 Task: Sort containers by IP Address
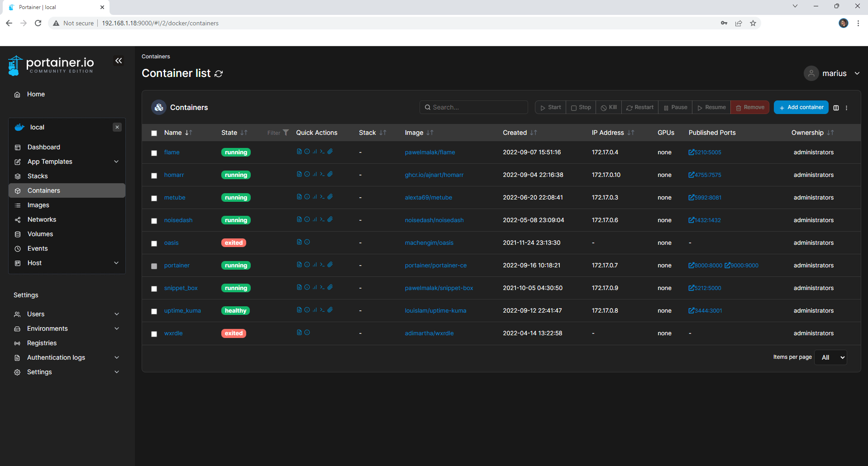tap(613, 133)
